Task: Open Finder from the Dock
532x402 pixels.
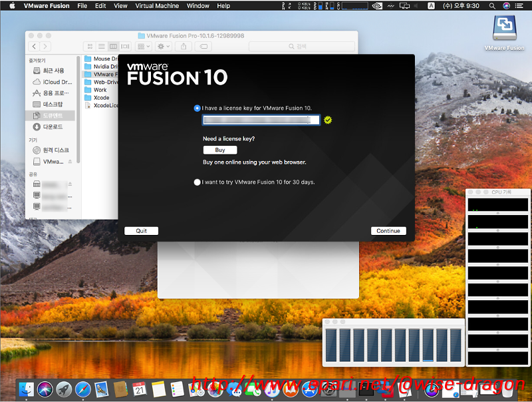Action: [26, 389]
